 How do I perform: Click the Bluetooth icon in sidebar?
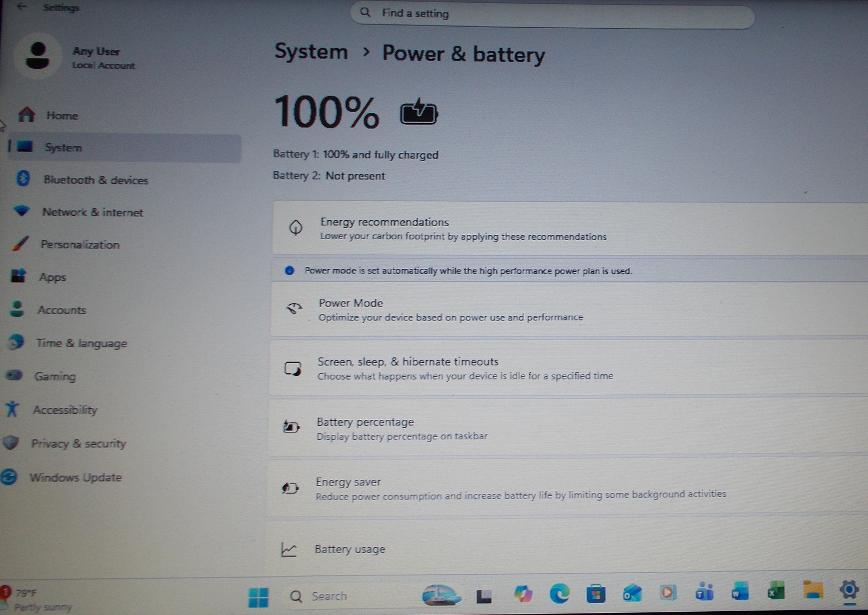click(23, 178)
